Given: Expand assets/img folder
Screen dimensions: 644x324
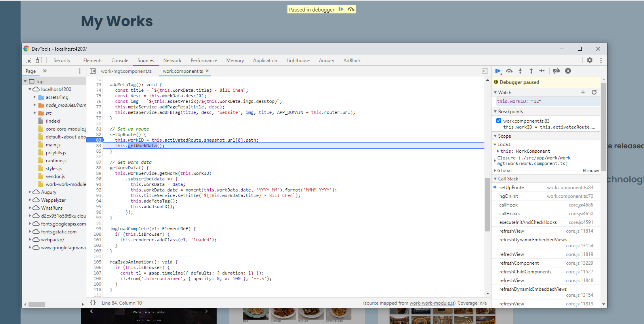Looking at the screenshot, I should click(34, 97).
